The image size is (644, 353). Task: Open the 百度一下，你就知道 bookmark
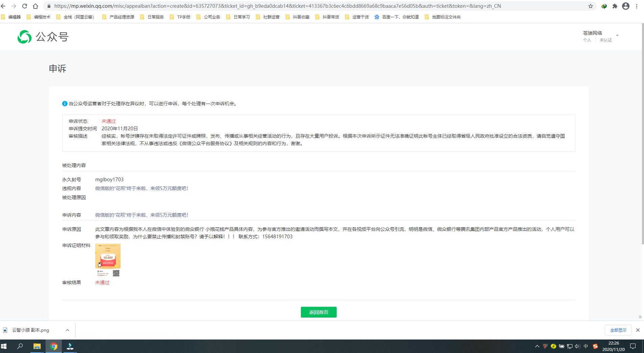[397, 17]
